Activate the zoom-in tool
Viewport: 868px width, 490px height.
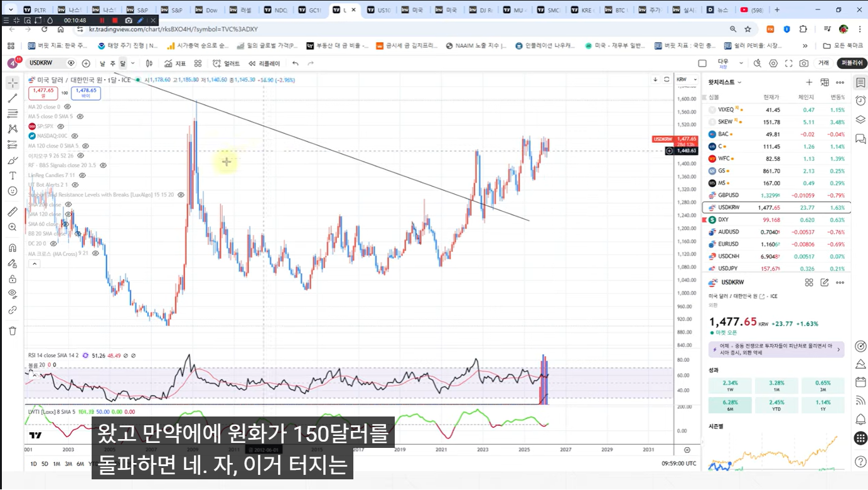13,227
